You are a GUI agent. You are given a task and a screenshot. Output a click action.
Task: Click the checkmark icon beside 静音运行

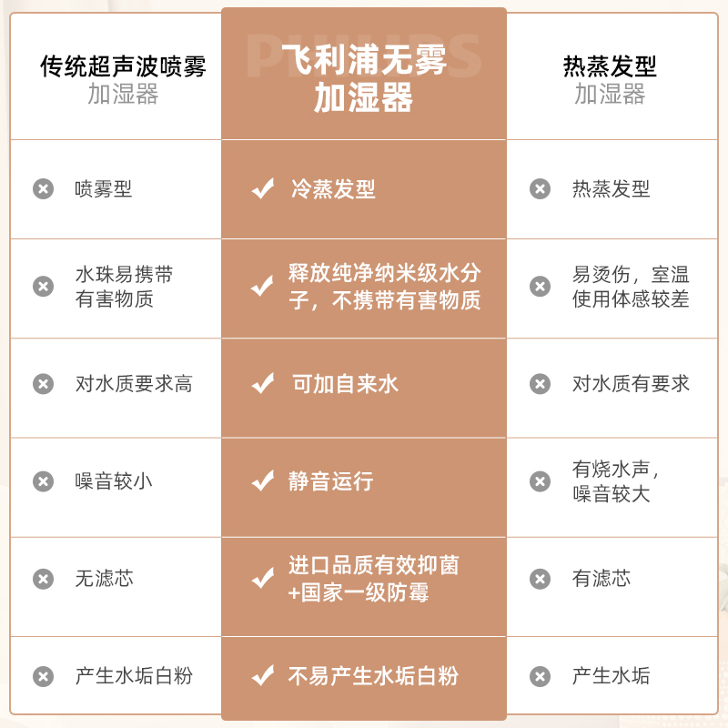click(263, 481)
